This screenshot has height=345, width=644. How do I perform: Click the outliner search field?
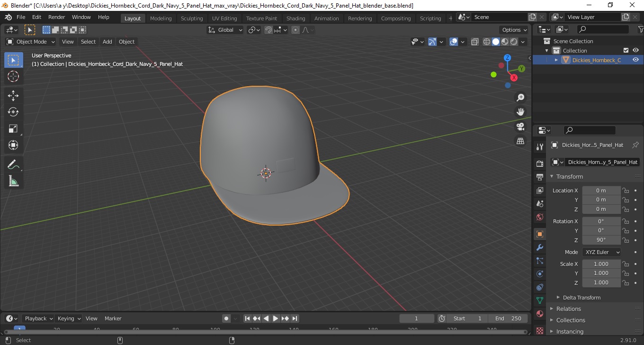tap(602, 30)
